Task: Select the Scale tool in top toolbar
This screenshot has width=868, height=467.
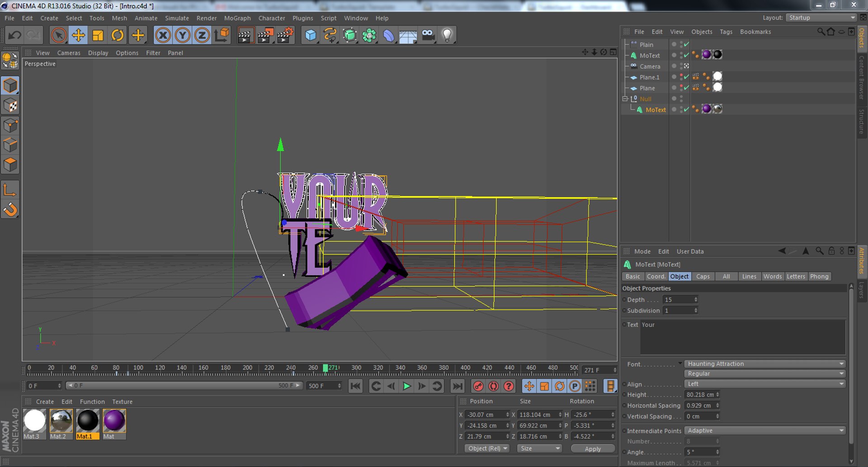Action: 98,35
